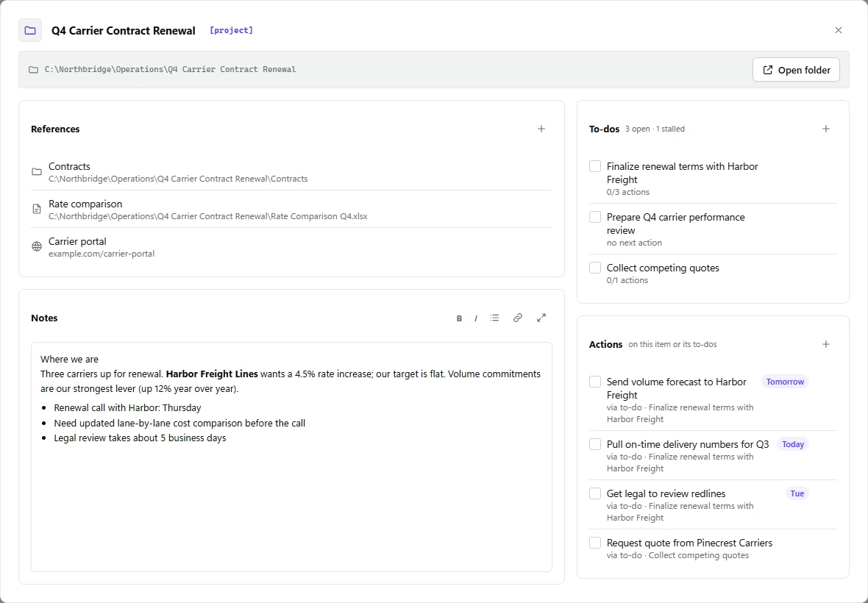Insert bulleted list in Notes
This screenshot has height=603, width=868.
[494, 318]
